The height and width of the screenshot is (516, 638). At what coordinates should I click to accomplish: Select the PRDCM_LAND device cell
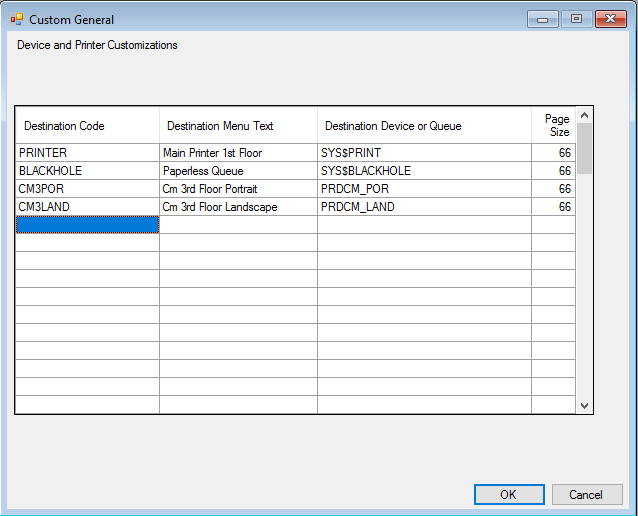tap(424, 206)
